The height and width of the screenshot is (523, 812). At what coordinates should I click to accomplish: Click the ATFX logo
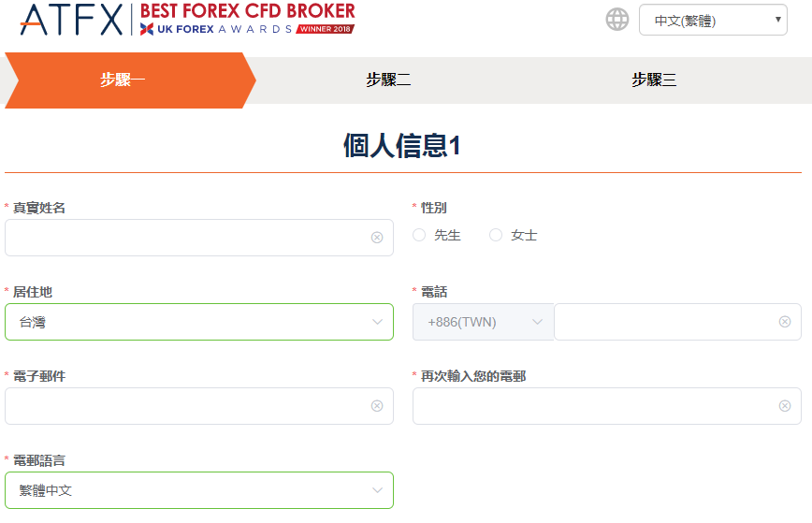pos(70,20)
